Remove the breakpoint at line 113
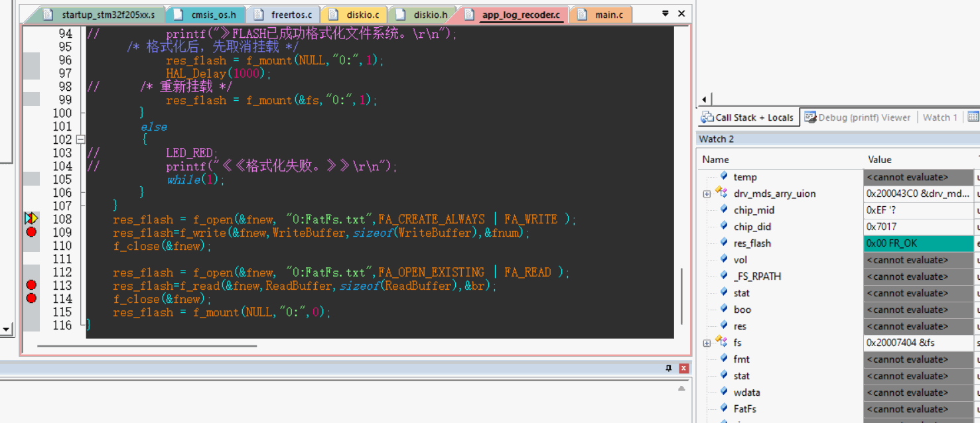 (31, 284)
